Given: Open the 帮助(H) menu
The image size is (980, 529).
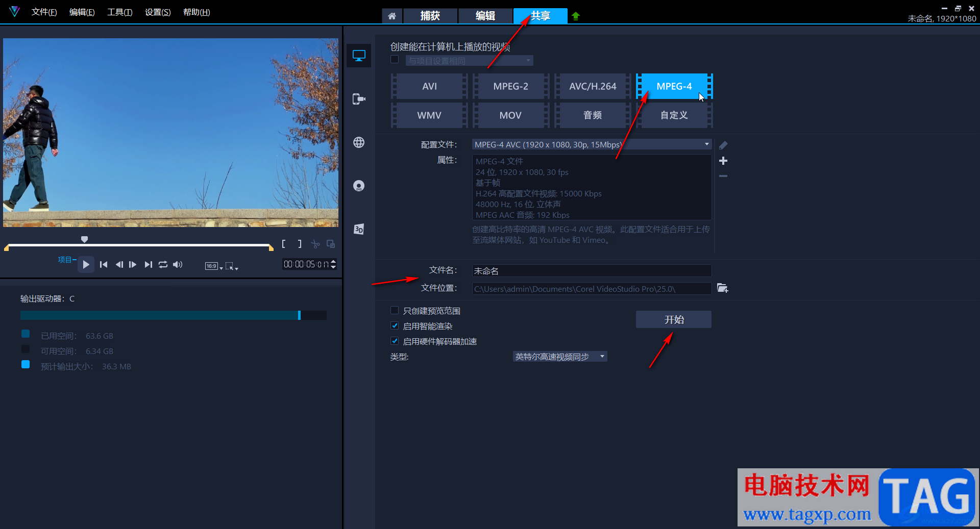Looking at the screenshot, I should click(197, 12).
